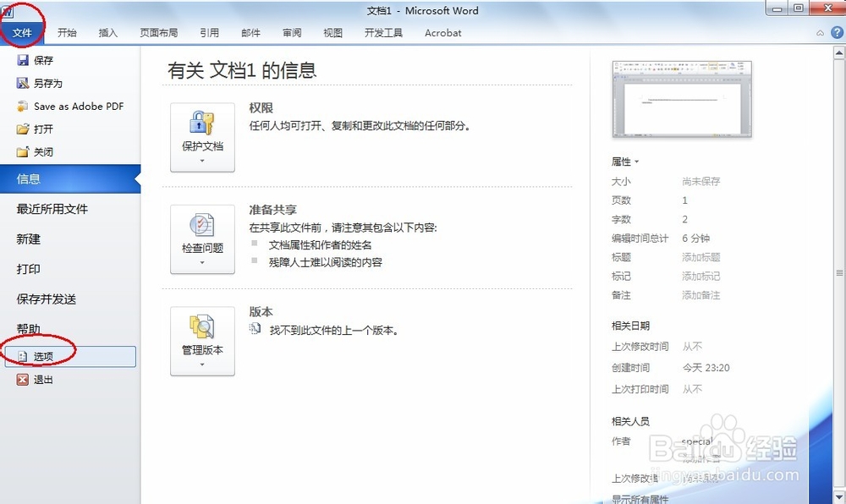The width and height of the screenshot is (846, 504).
Task: Click the 保存 Save text label
Action: 44,60
